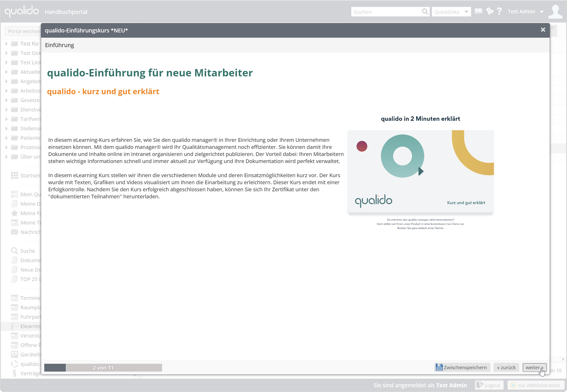The image size is (567, 392).
Task: Expand the Arbeitss folder
Action: tap(7, 91)
